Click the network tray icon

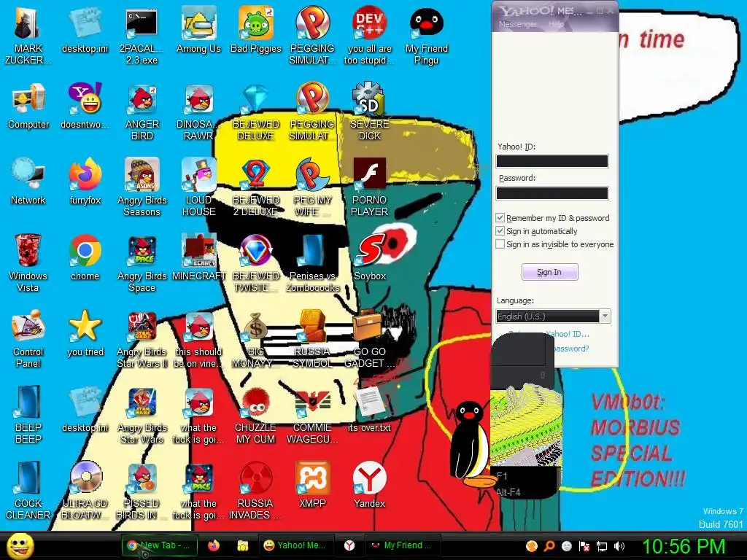coord(602,546)
